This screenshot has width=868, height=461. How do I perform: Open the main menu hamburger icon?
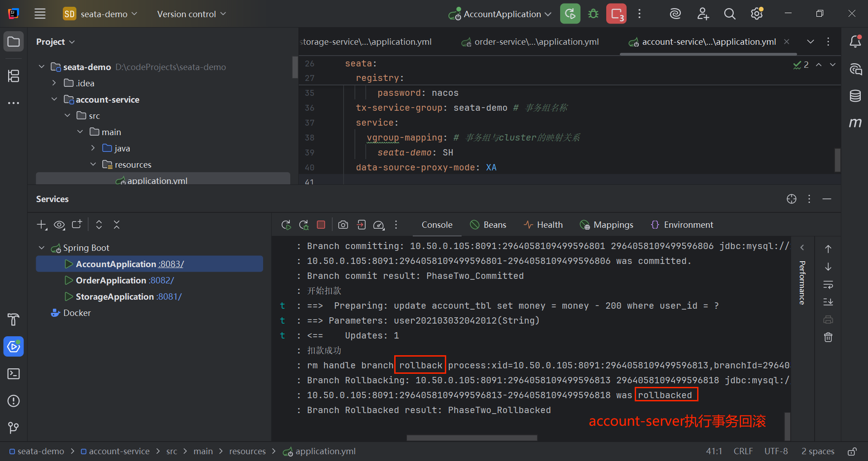coord(40,14)
